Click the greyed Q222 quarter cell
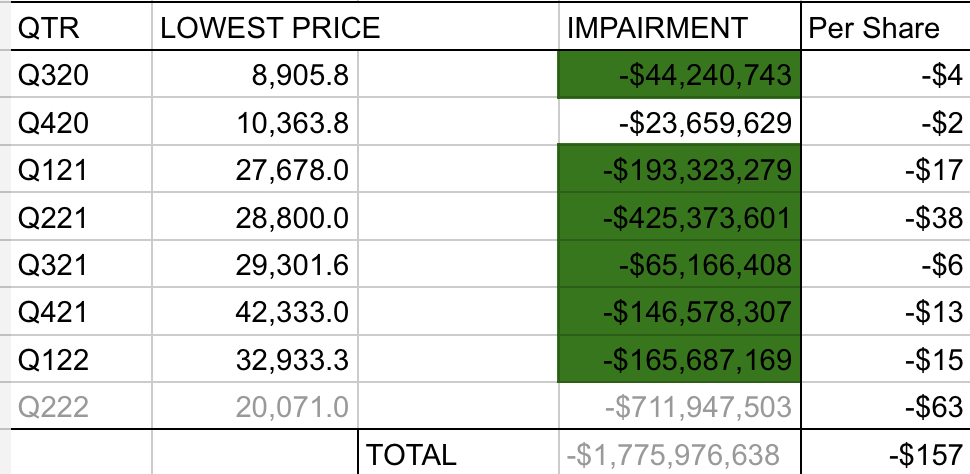The image size is (970, 474). (81, 406)
